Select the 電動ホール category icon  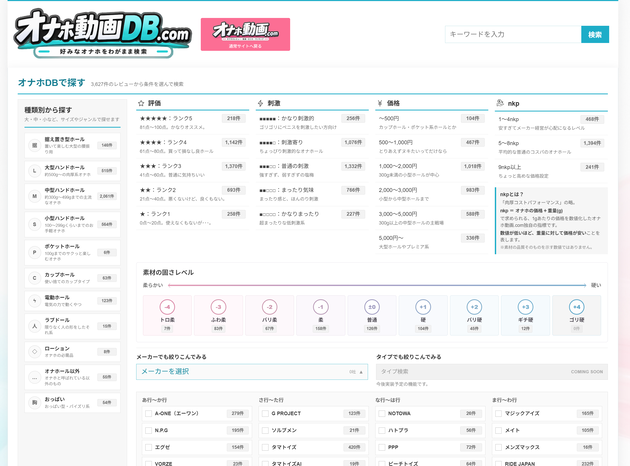click(35, 300)
